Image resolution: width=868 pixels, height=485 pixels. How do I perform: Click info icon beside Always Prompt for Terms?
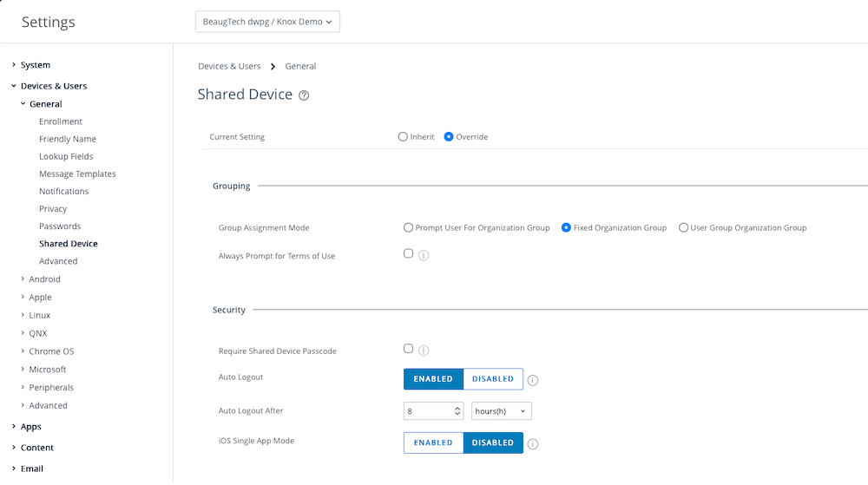coord(424,256)
